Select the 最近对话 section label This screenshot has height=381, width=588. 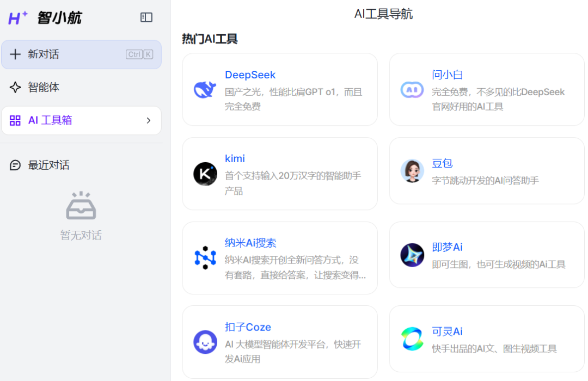tap(49, 165)
